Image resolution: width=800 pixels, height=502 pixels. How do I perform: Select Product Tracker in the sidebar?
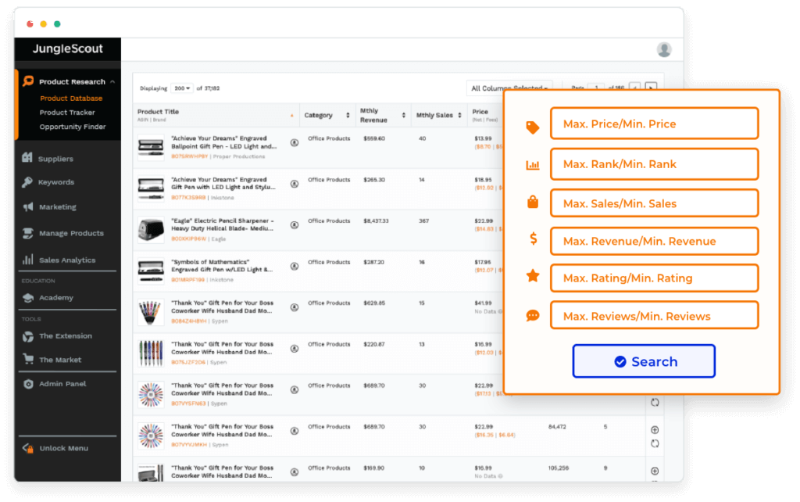point(67,112)
